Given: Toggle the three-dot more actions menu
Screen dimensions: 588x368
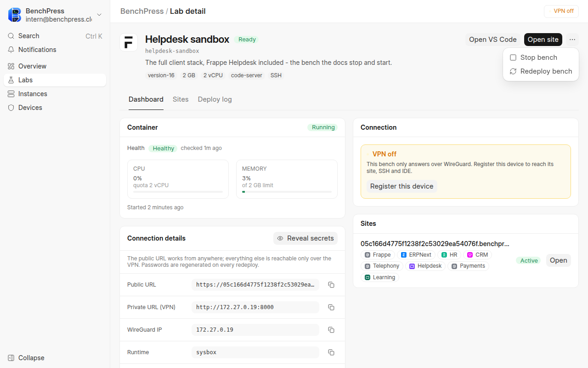Looking at the screenshot, I should [x=572, y=40].
